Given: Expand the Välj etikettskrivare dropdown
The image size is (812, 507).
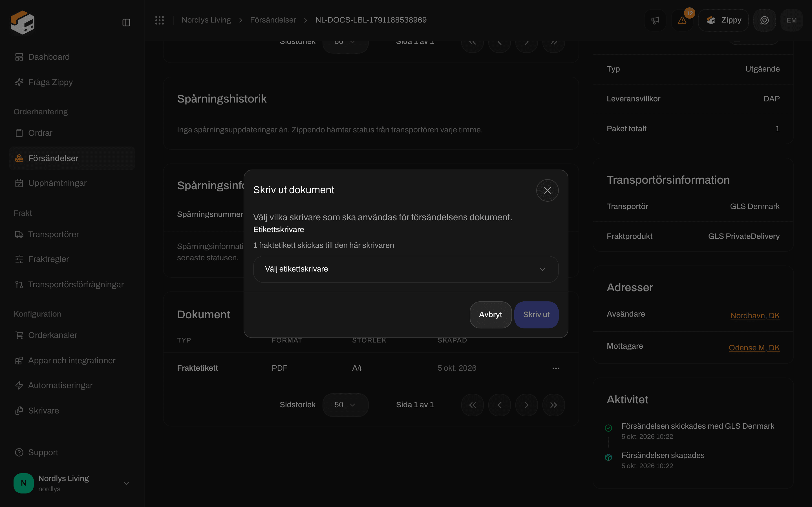Looking at the screenshot, I should [406, 269].
